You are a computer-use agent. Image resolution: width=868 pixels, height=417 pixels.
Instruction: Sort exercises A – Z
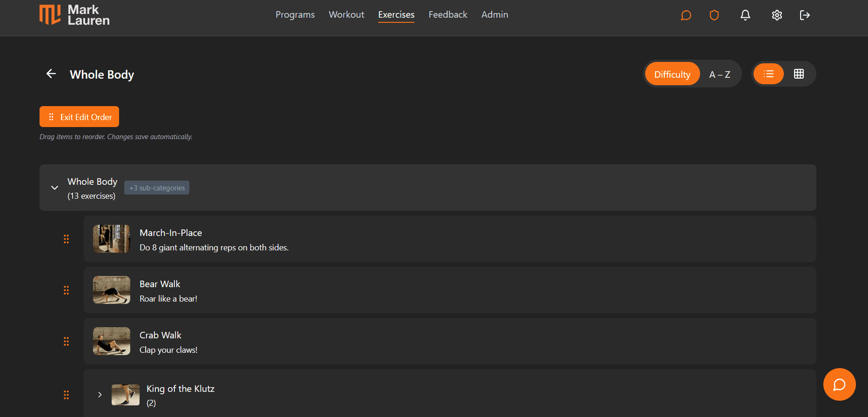click(x=720, y=74)
